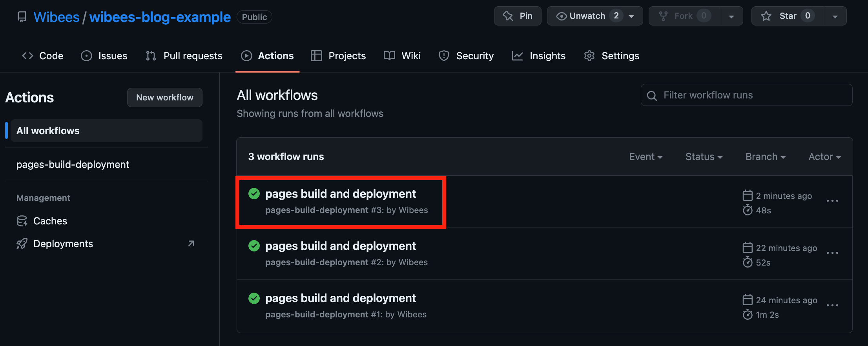Screen dimensions: 868x346
Task: Click the external link arrow beside Deployments
Action: click(191, 244)
